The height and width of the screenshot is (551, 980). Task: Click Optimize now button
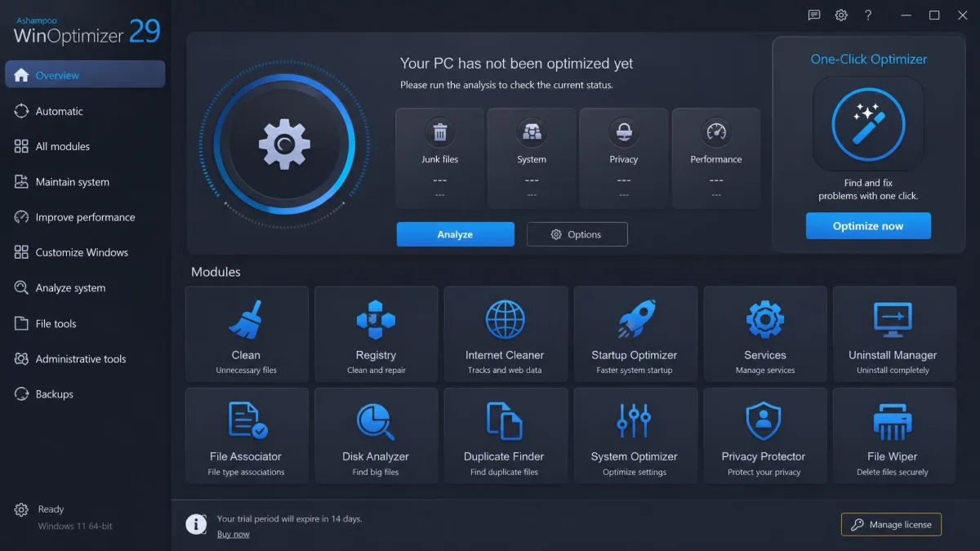point(868,226)
